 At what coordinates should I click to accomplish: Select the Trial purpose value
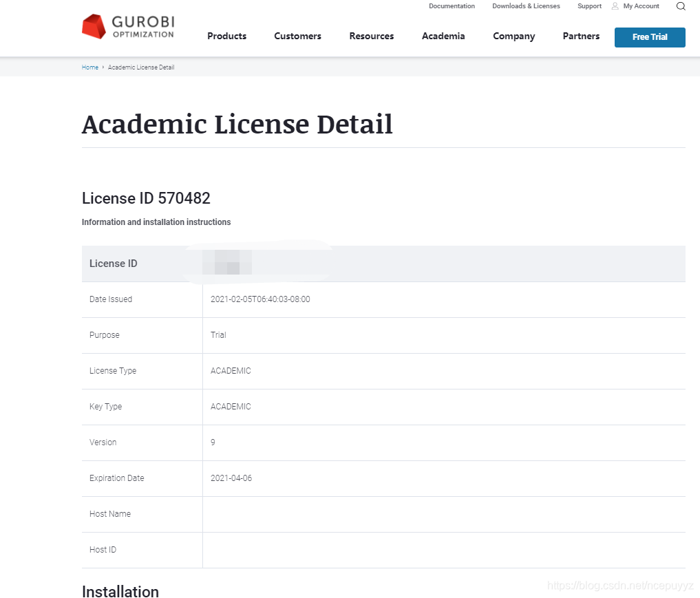218,335
